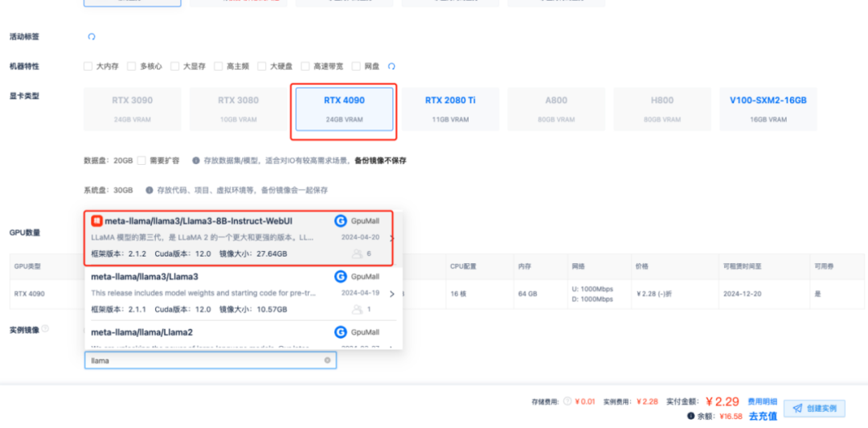Click the system disk info icon
This screenshot has width=868, height=428.
pyautogui.click(x=149, y=190)
